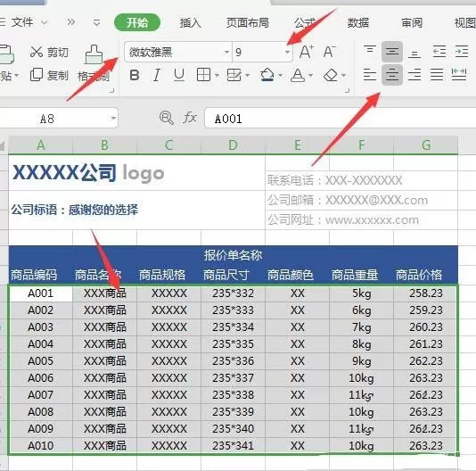The height and width of the screenshot is (471, 476).
Task: Switch to the 页面布局 tab
Action: pyautogui.click(x=248, y=23)
